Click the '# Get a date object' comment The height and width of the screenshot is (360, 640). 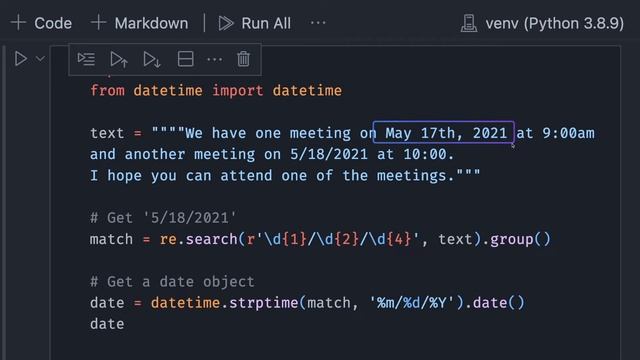coord(172,282)
